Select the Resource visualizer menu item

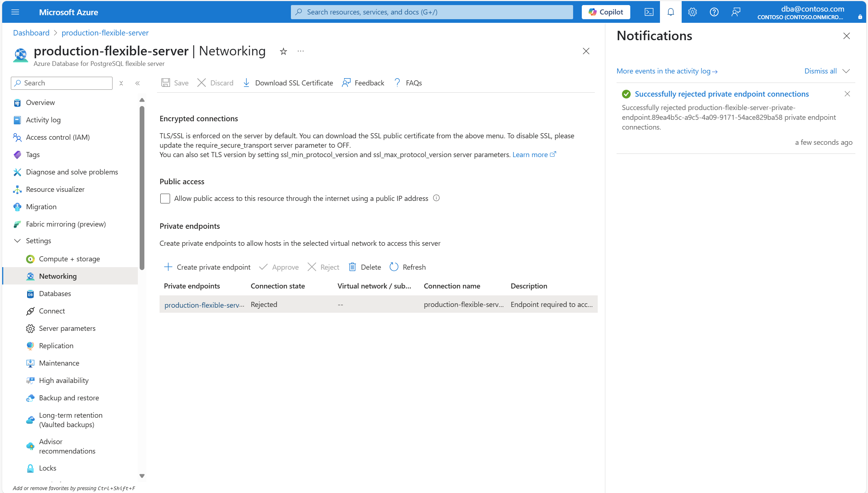(x=55, y=189)
